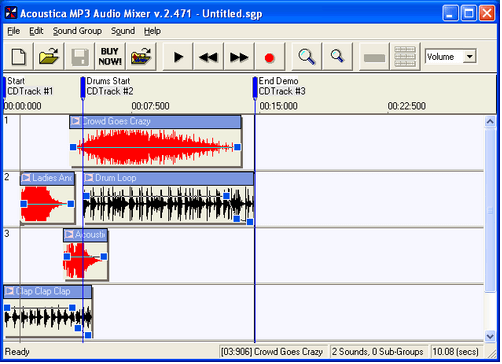Click right volume handle of Ladies And clip
The height and width of the screenshot is (364, 502).
pos(71,204)
